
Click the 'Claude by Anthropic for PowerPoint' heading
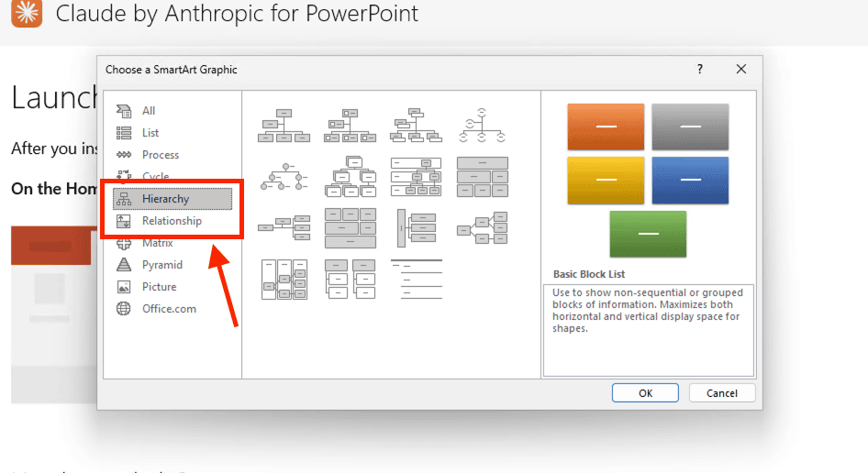237,13
